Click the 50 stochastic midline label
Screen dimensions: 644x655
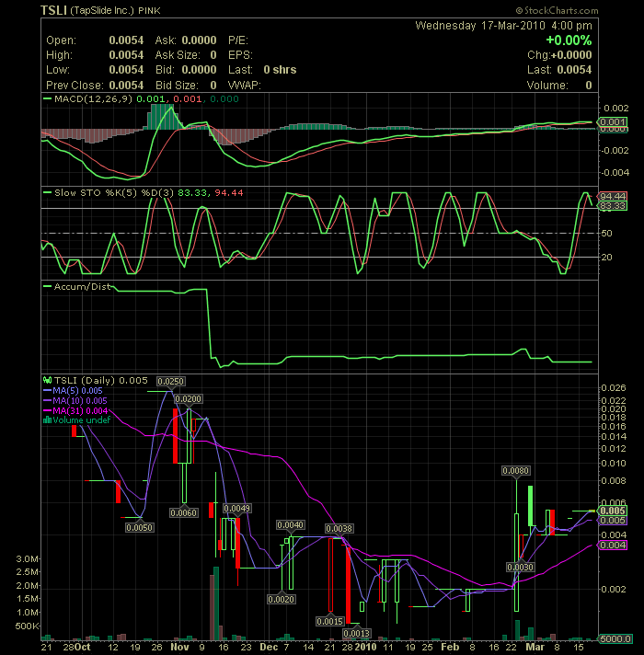tap(607, 234)
